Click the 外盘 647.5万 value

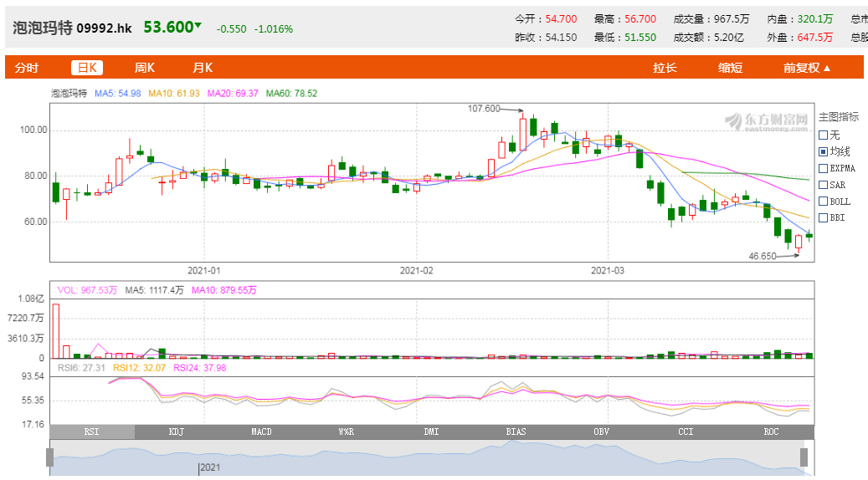point(815,37)
